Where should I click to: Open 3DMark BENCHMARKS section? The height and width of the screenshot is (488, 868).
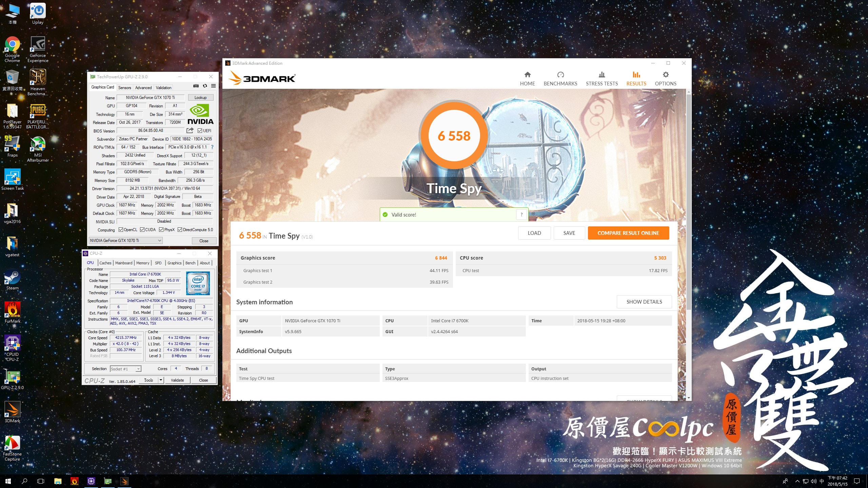(560, 79)
